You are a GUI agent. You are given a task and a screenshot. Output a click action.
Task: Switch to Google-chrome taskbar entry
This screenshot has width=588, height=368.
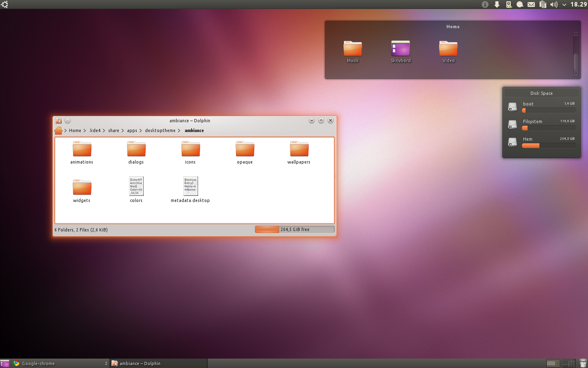click(60, 363)
